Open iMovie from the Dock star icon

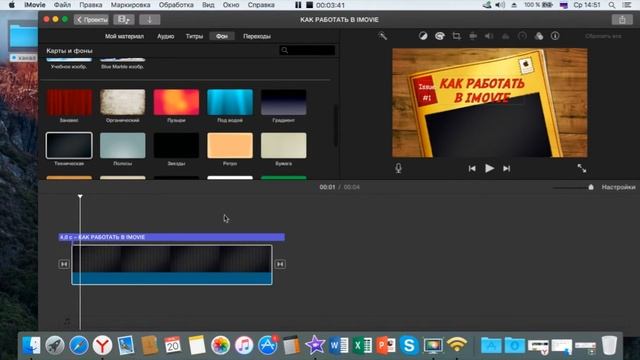pyautogui.click(x=315, y=345)
